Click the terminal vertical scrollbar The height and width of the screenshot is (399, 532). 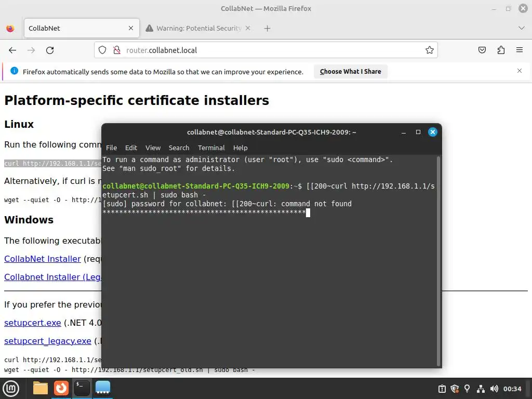pos(438,261)
